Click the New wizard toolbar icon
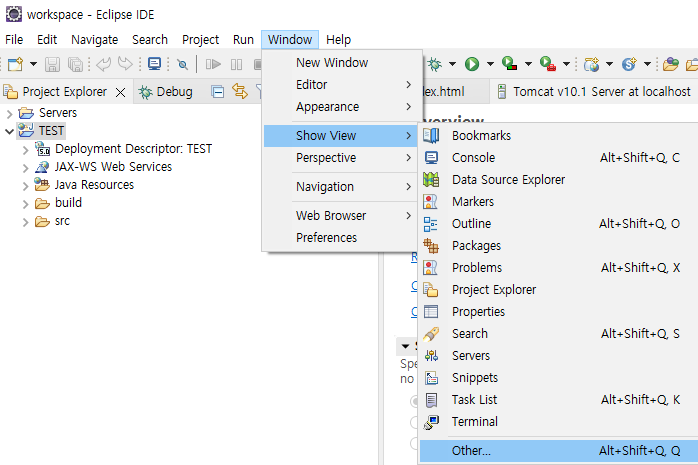 16,65
